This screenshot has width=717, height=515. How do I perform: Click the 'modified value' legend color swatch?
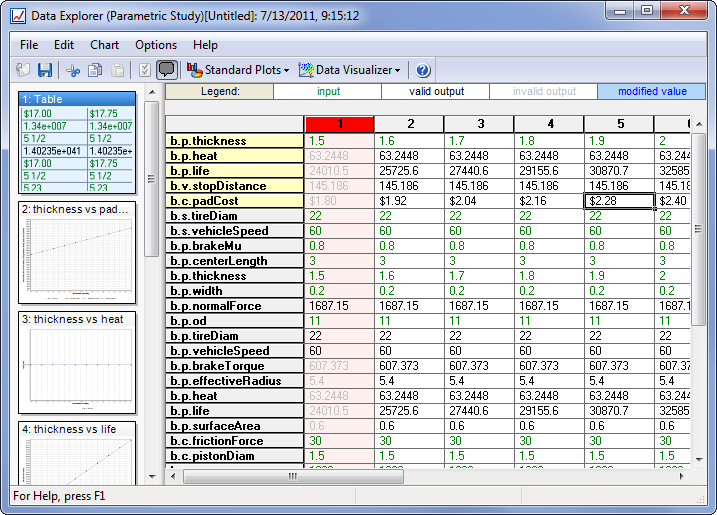(x=652, y=91)
